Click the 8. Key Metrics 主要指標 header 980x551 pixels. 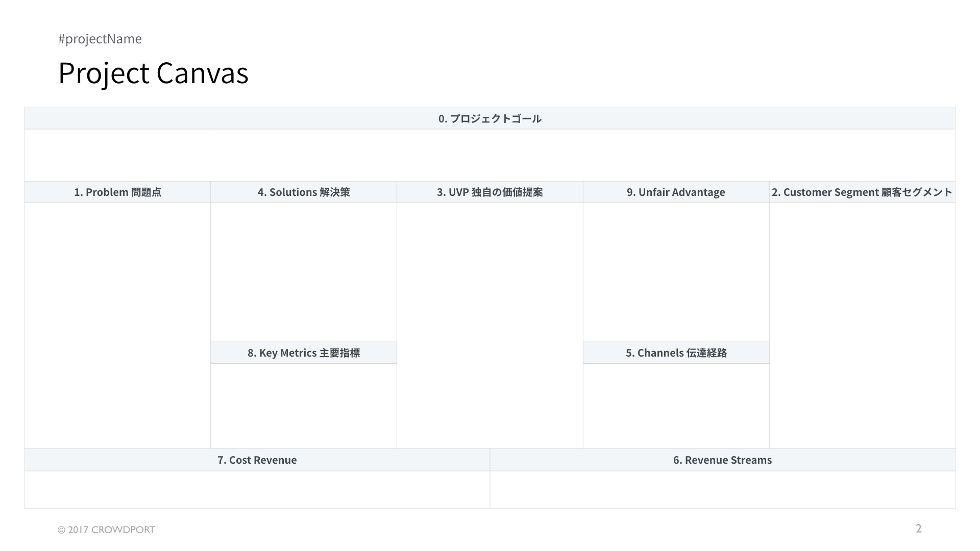click(304, 353)
